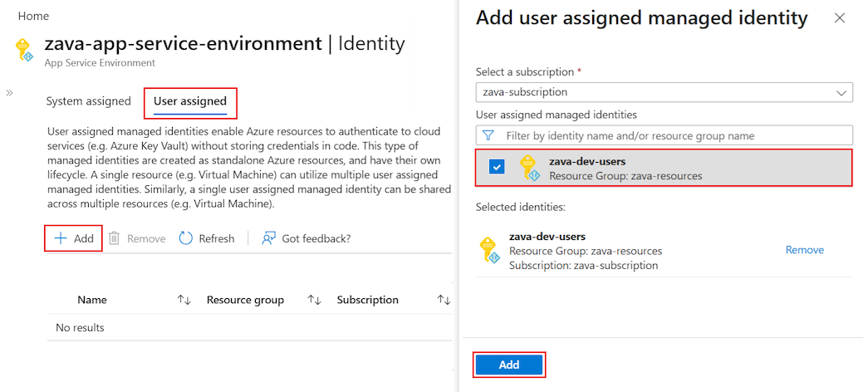The width and height of the screenshot is (868, 392).
Task: Click the plus Add toolbar button
Action: [x=73, y=238]
